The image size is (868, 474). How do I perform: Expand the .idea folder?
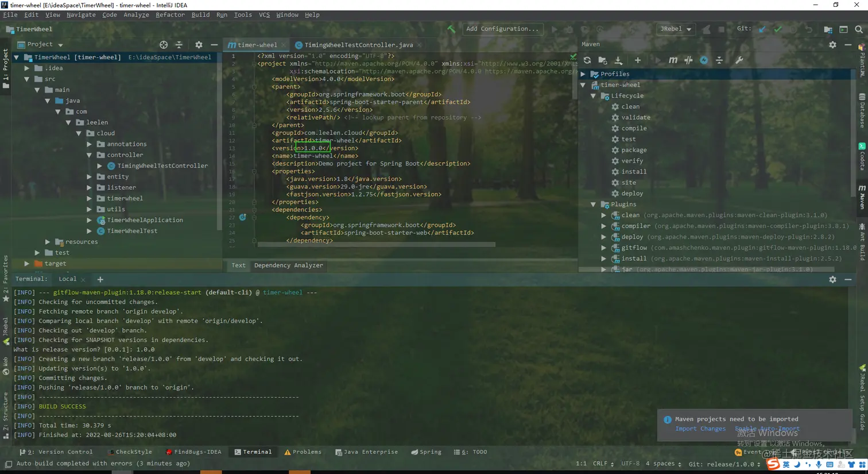coord(27,68)
